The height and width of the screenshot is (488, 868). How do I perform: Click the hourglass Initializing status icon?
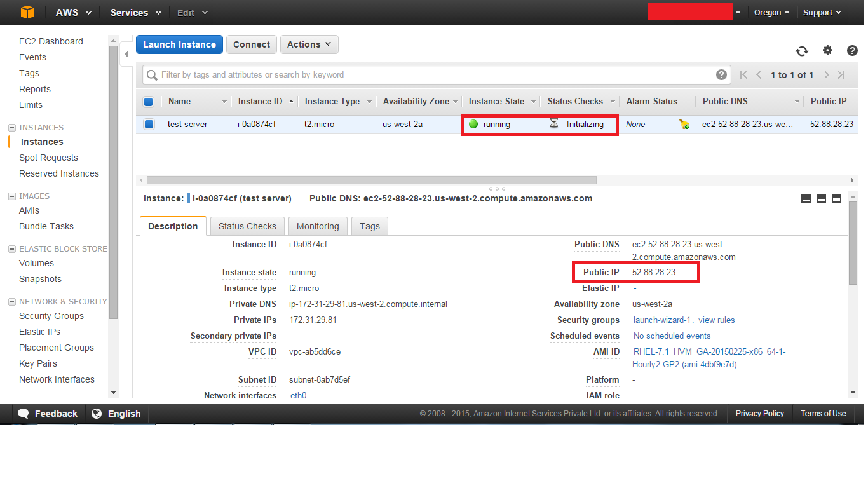pos(554,124)
